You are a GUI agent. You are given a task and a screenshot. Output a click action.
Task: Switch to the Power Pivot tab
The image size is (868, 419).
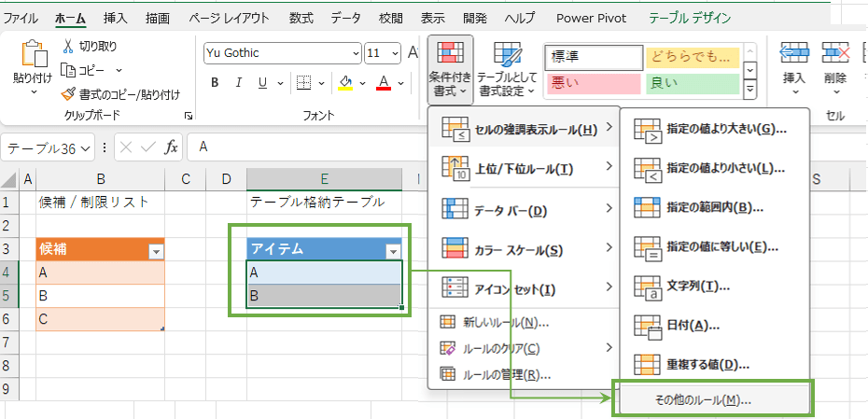pos(591,19)
